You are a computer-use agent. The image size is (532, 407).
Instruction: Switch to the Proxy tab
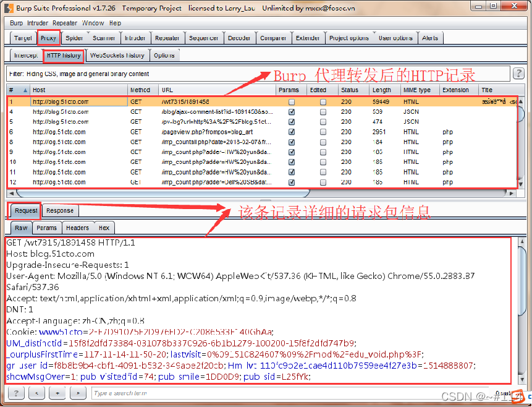click(x=49, y=38)
